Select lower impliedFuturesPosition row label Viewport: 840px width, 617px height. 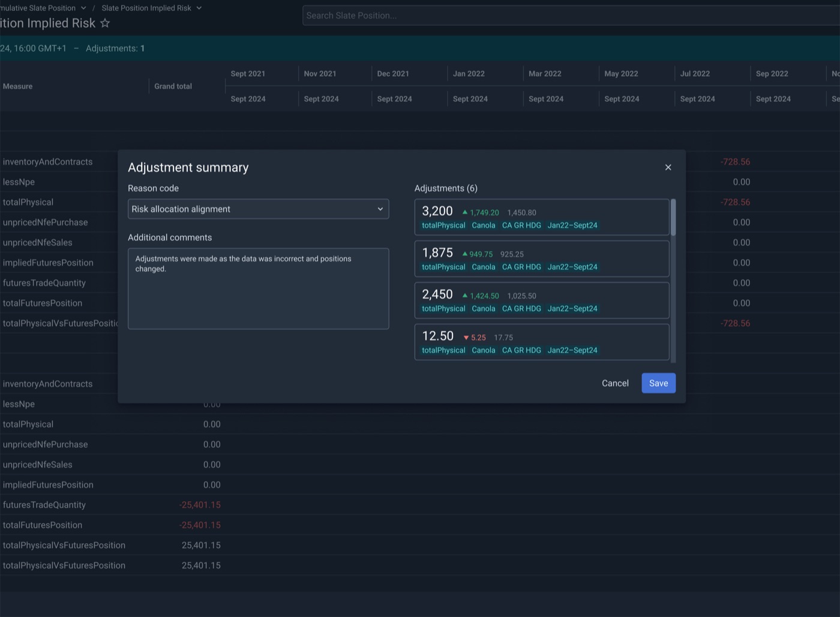click(48, 484)
